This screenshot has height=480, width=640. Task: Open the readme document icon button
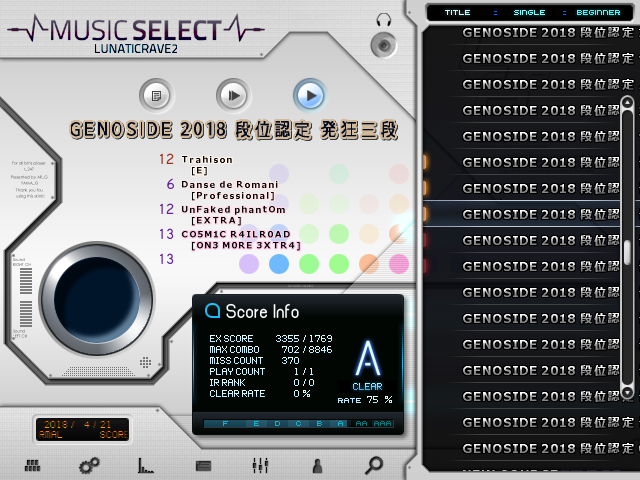point(156,96)
